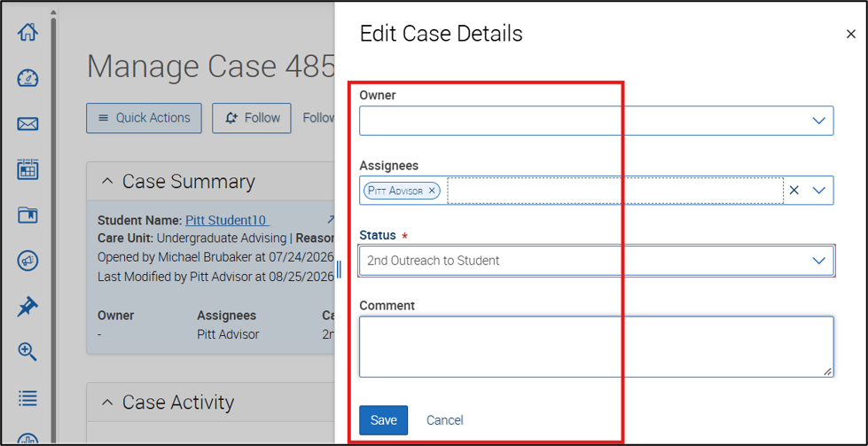
Task: Clear all assignees with the X icon
Action: click(794, 191)
